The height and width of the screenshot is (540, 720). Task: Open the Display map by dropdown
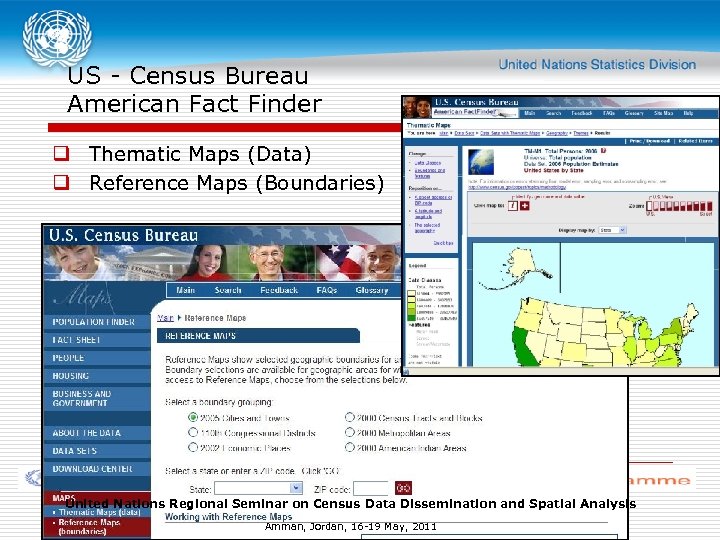click(613, 230)
